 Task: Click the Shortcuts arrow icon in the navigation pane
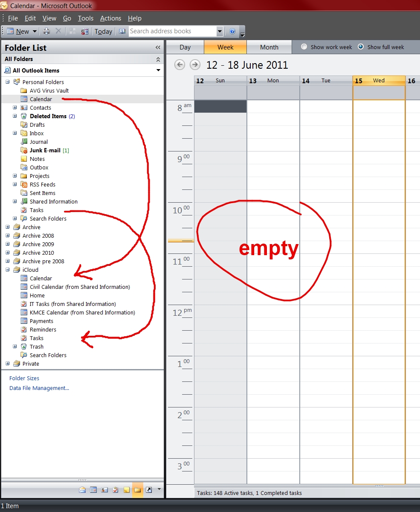[148, 489]
